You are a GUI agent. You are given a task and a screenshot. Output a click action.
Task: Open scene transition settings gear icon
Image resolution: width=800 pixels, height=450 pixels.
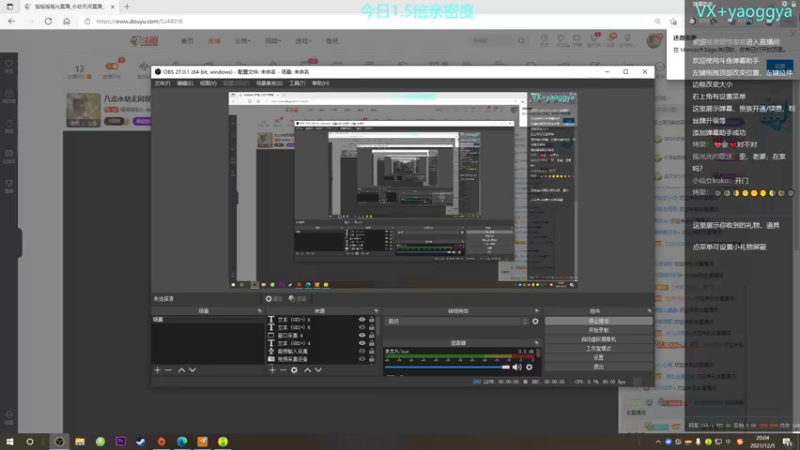pyautogui.click(x=535, y=321)
